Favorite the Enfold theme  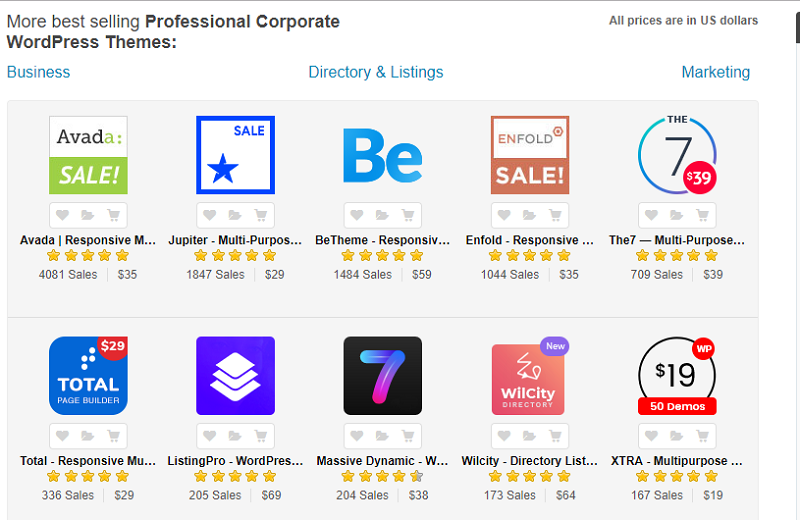pos(504,215)
